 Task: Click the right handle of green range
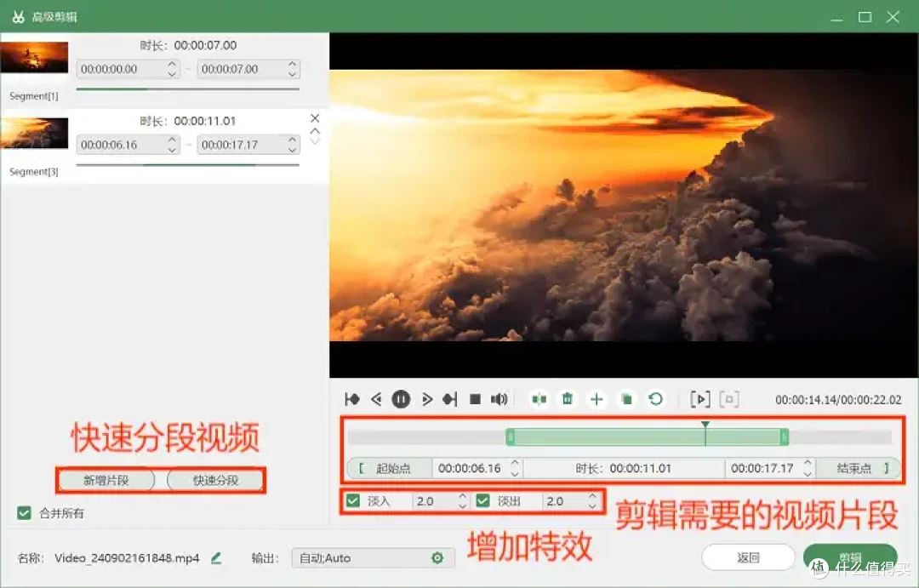pos(785,437)
